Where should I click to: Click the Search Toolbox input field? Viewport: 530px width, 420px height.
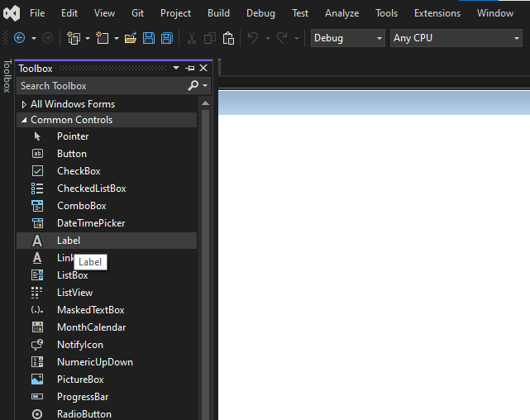pyautogui.click(x=102, y=85)
